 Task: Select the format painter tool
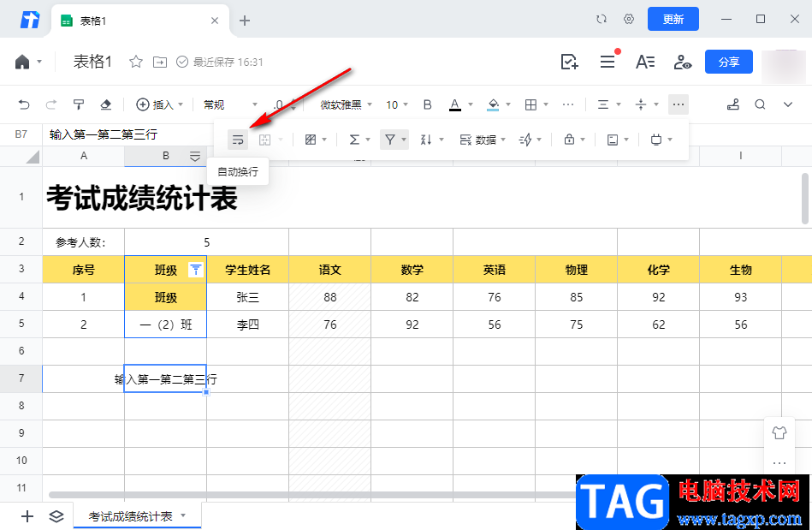click(78, 104)
